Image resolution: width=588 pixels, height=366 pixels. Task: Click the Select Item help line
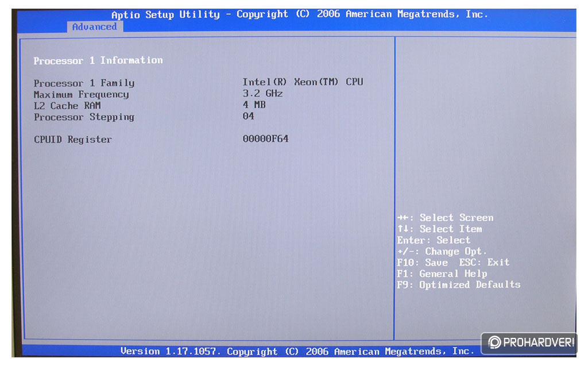tap(440, 229)
